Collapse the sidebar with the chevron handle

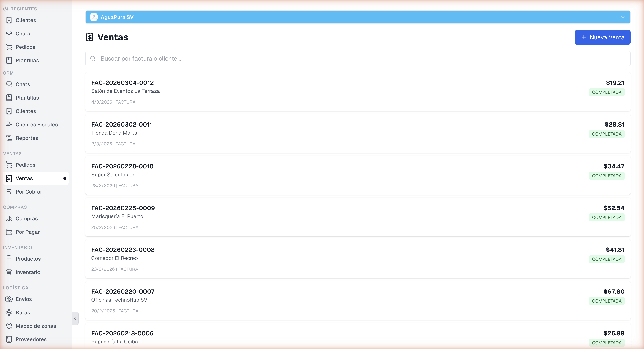(x=75, y=318)
